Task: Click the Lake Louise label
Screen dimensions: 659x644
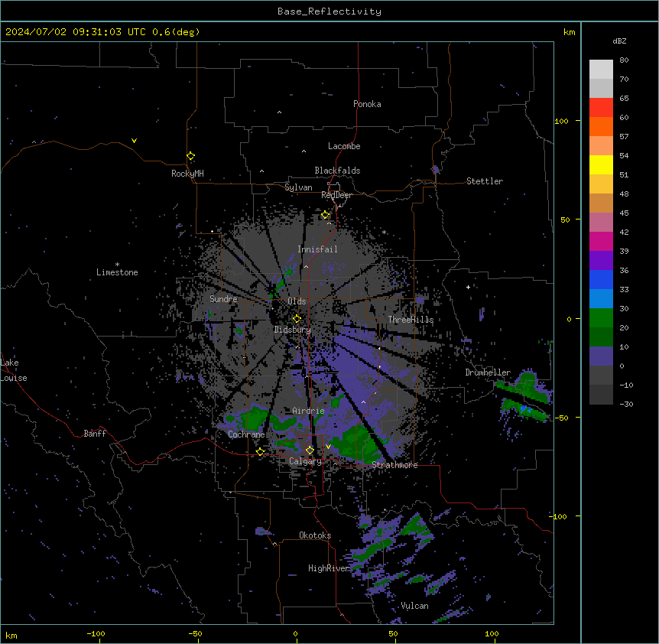Action: [14, 370]
